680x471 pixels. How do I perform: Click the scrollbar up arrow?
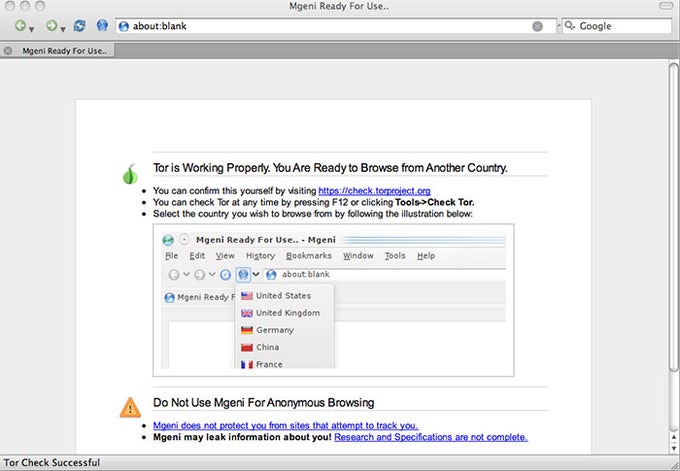673,437
